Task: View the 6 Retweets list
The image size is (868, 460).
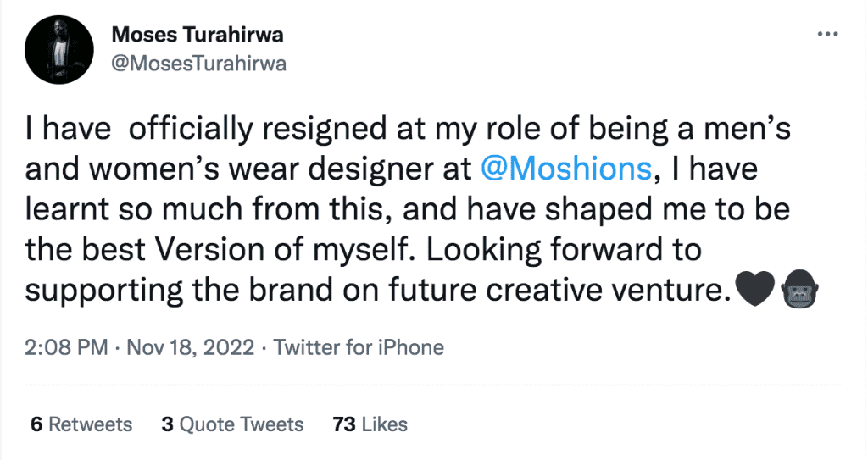Action: 81,424
